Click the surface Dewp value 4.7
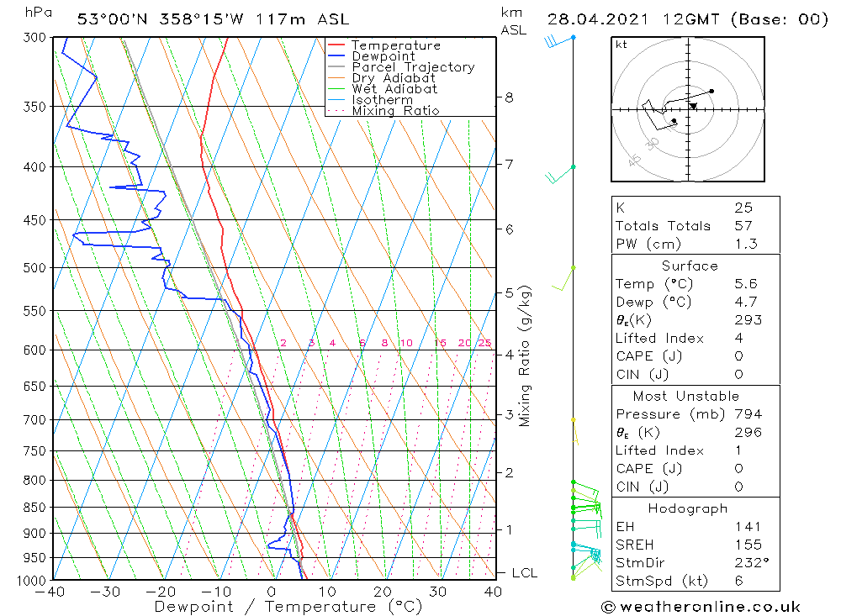This screenshot has width=841, height=616. point(746,302)
